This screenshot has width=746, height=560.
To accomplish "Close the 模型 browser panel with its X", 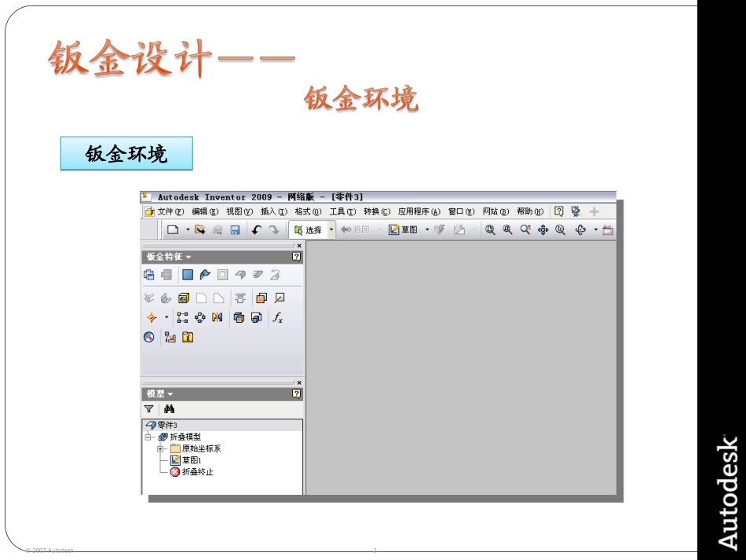I will pyautogui.click(x=298, y=382).
